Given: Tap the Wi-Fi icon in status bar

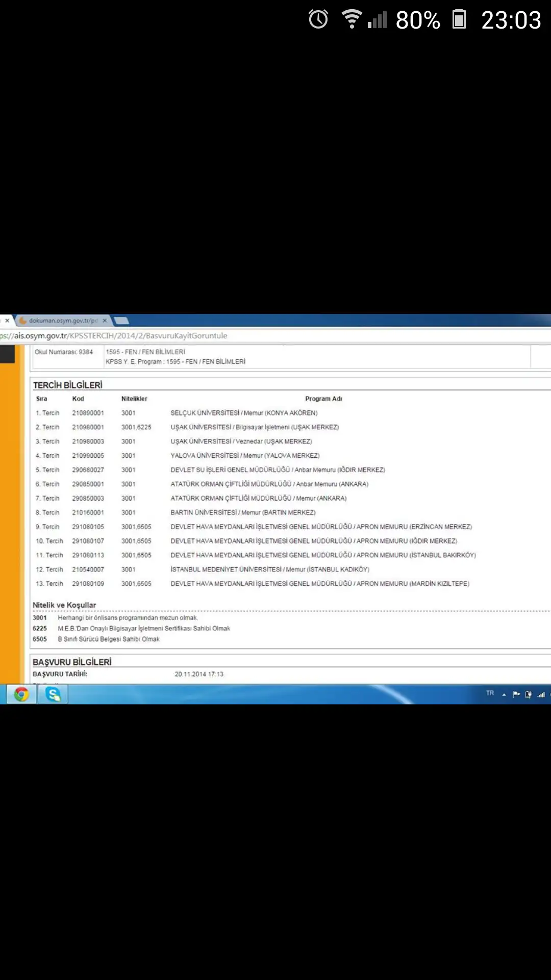Looking at the screenshot, I should point(352,19).
